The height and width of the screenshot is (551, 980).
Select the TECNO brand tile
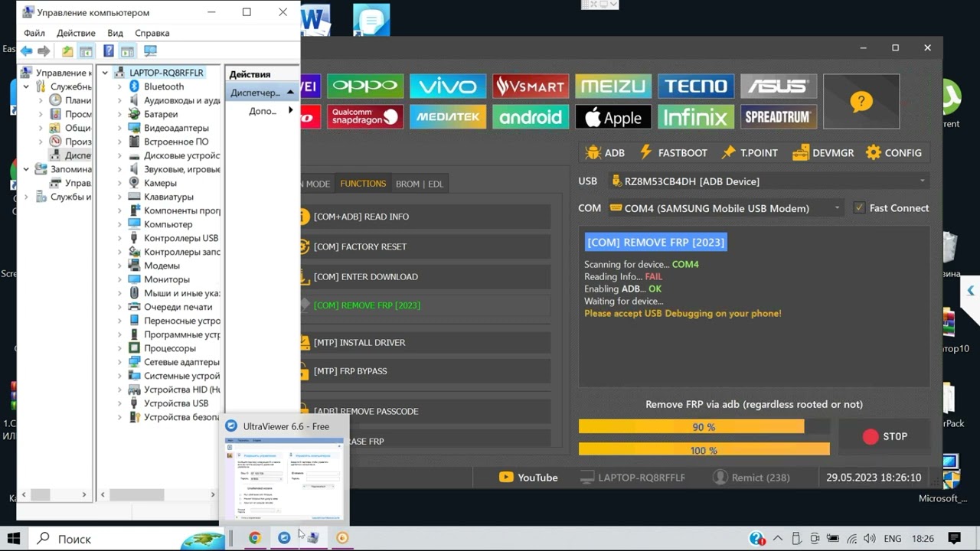pyautogui.click(x=696, y=86)
